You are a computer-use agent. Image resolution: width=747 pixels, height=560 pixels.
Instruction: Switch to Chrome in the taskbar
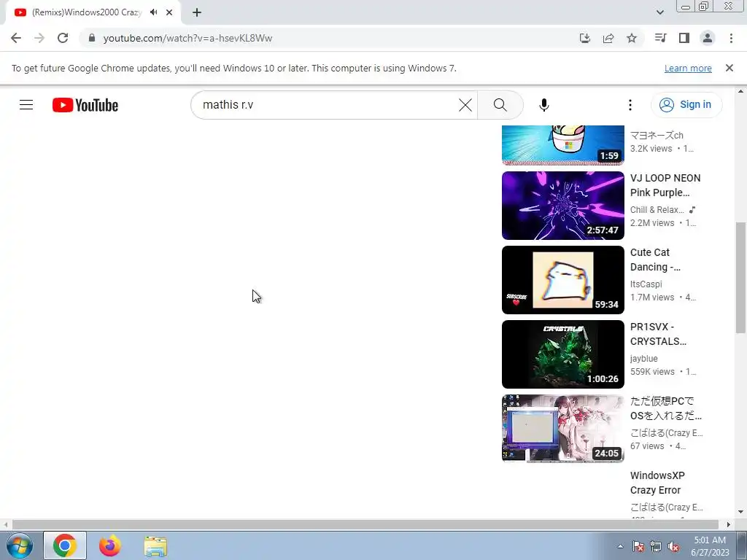tap(65, 545)
